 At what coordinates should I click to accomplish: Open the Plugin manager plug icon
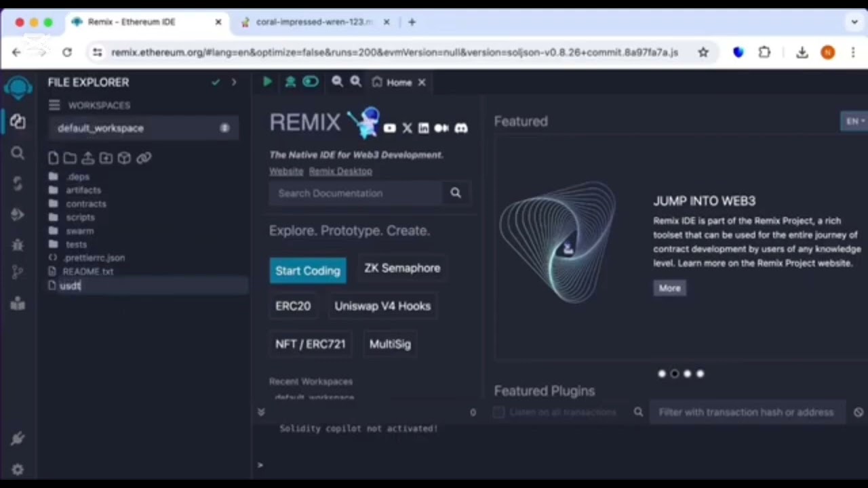click(x=18, y=439)
